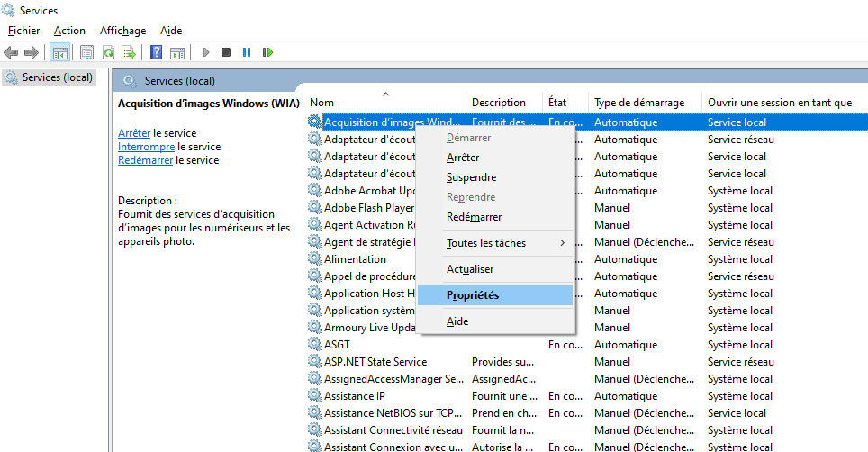Select Services (local) in the left tree
This screenshot has width=868, height=452.
57,77
